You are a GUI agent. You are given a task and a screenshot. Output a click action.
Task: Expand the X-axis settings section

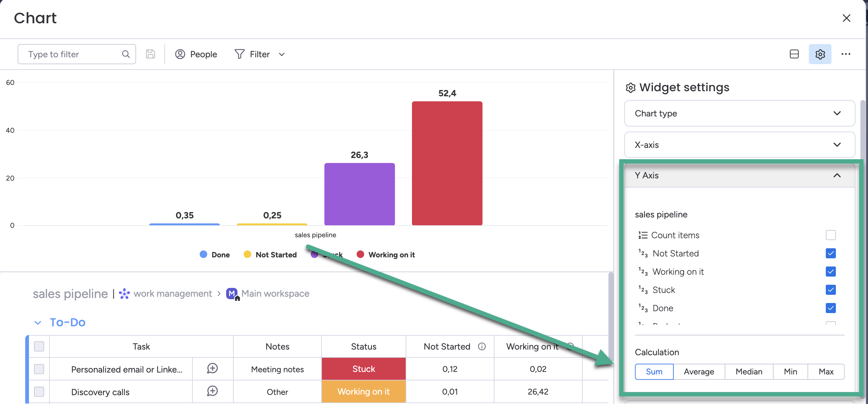pyautogui.click(x=739, y=145)
